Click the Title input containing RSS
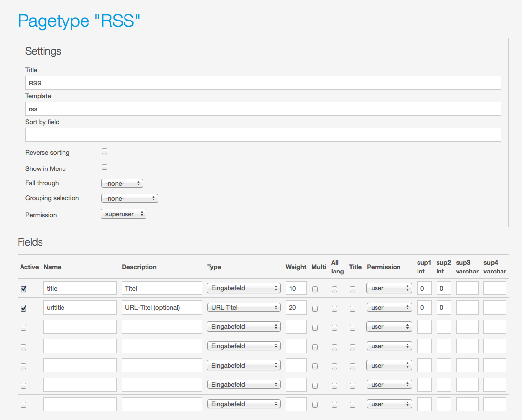 pos(263,83)
